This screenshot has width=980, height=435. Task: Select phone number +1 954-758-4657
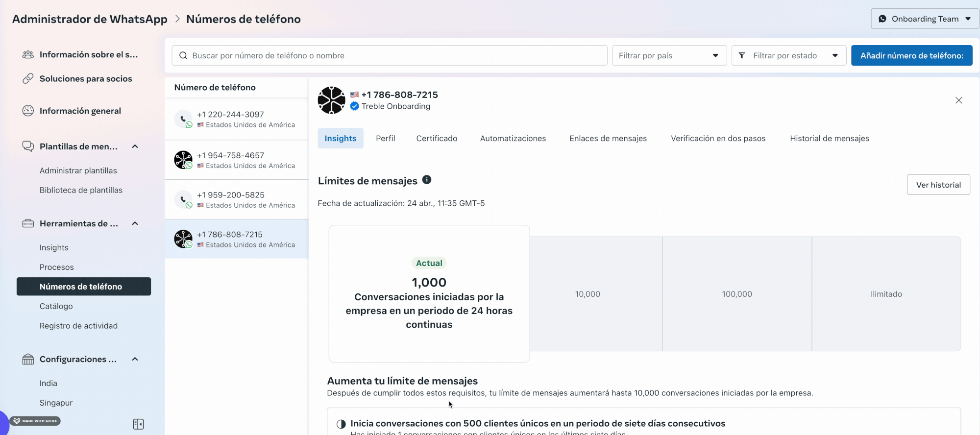click(x=237, y=160)
